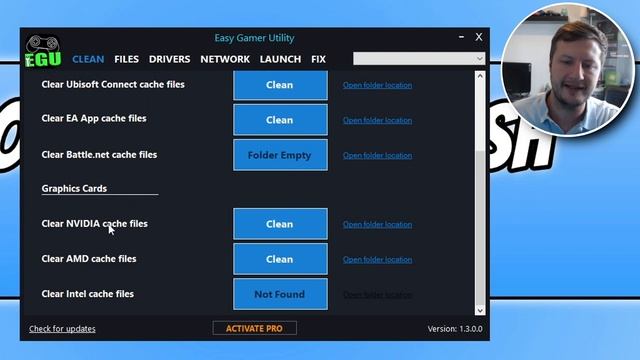The image size is (640, 360).
Task: Click Check for updates link
Action: tap(62, 329)
